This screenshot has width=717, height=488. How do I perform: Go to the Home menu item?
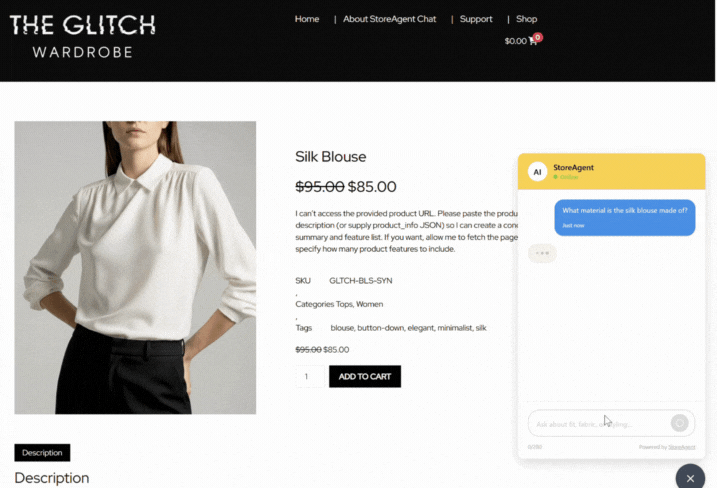pyautogui.click(x=307, y=19)
